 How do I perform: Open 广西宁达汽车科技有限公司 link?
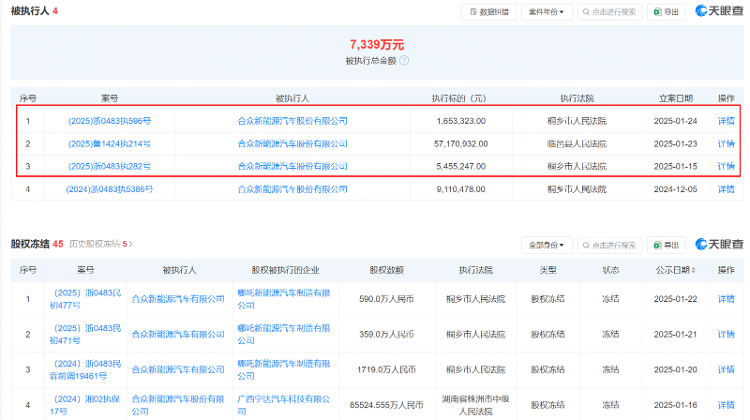click(284, 405)
